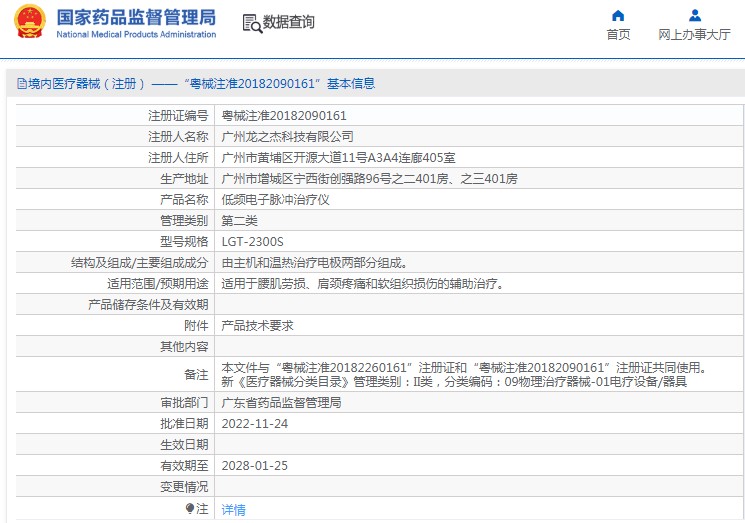Open the 详情 link

click(233, 510)
